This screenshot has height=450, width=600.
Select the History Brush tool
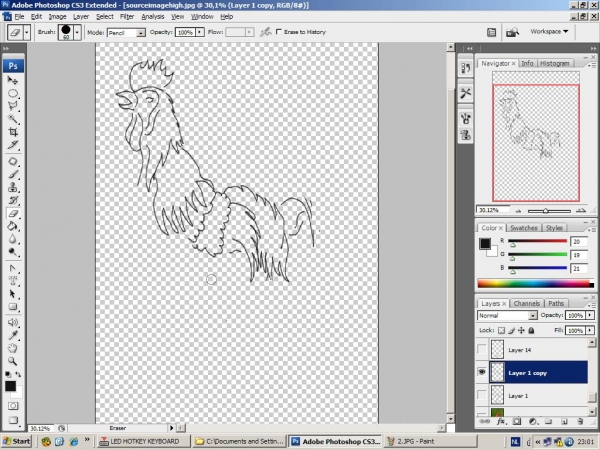(13, 201)
